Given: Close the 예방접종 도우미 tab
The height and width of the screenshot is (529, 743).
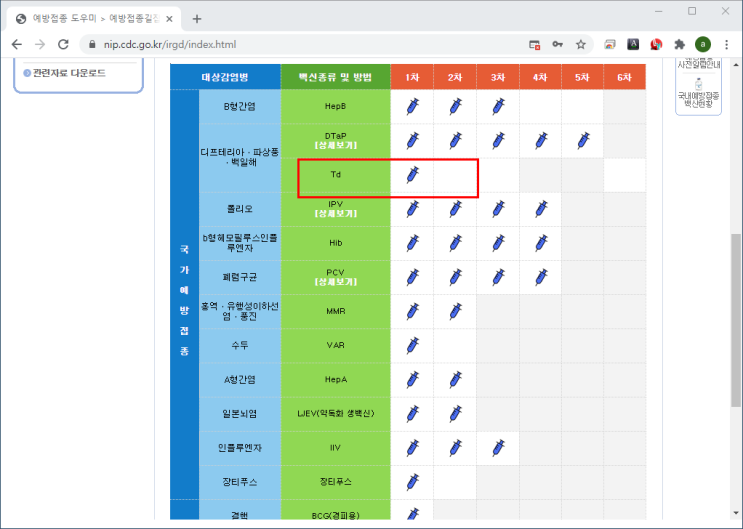Looking at the screenshot, I should pyautogui.click(x=169, y=19).
